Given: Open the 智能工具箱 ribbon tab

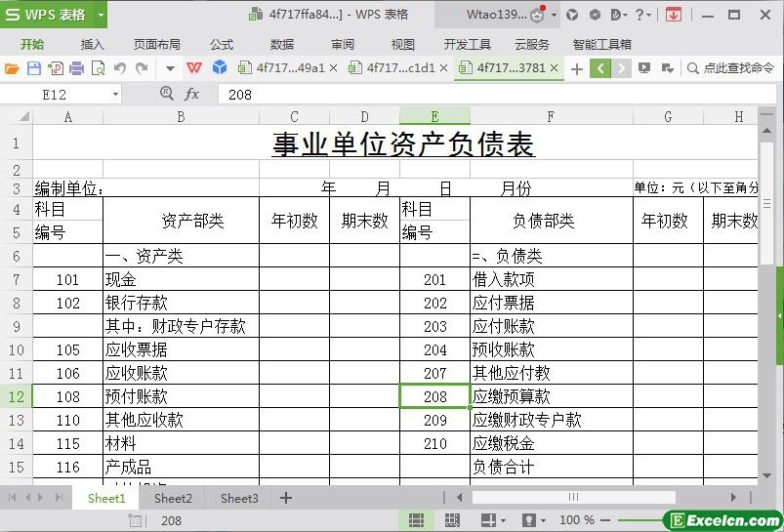Looking at the screenshot, I should pyautogui.click(x=602, y=44).
